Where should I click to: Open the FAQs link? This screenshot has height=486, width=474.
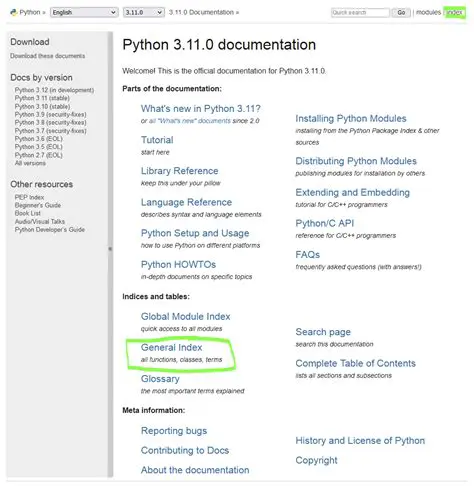coord(308,255)
